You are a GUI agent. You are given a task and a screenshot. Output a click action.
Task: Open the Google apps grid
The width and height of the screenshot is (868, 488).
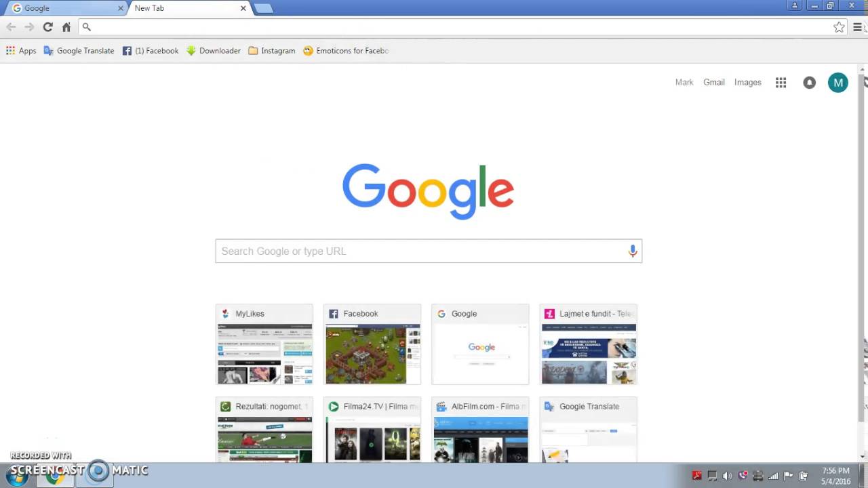(781, 83)
